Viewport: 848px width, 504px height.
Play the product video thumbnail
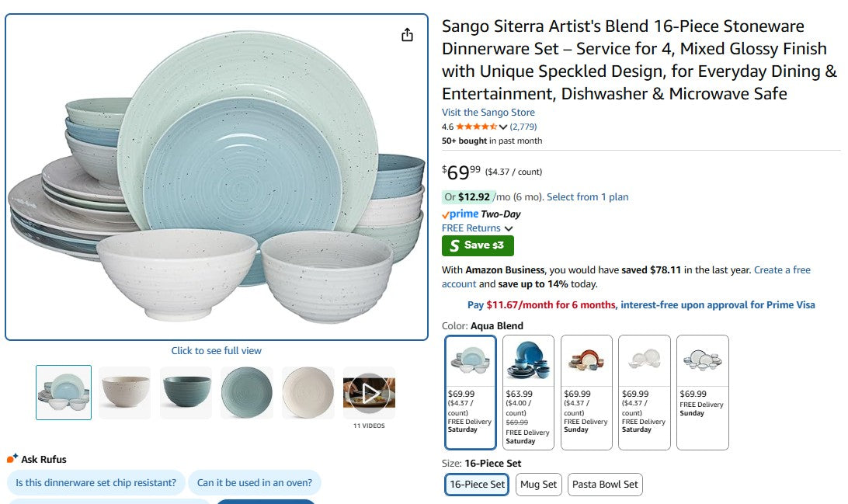coord(369,393)
